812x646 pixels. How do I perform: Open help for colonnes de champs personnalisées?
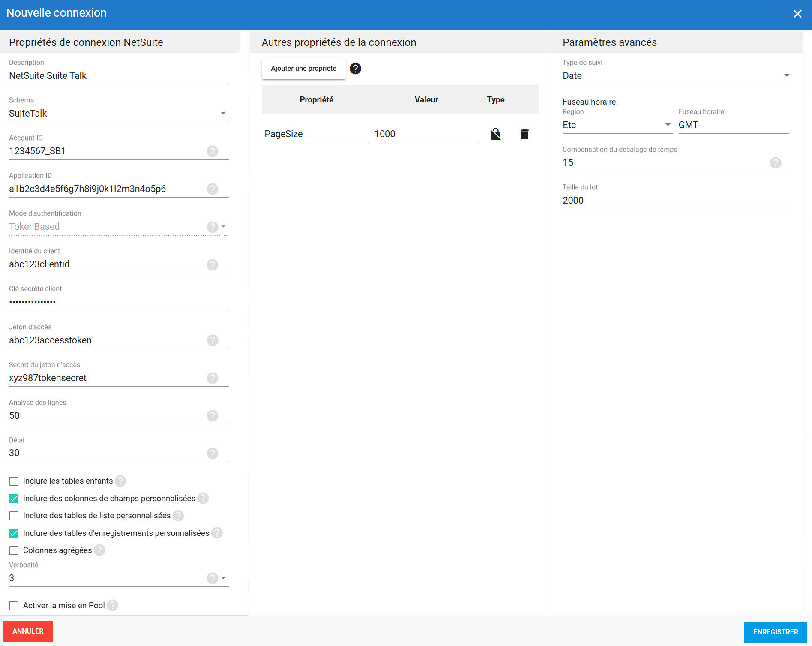click(203, 498)
